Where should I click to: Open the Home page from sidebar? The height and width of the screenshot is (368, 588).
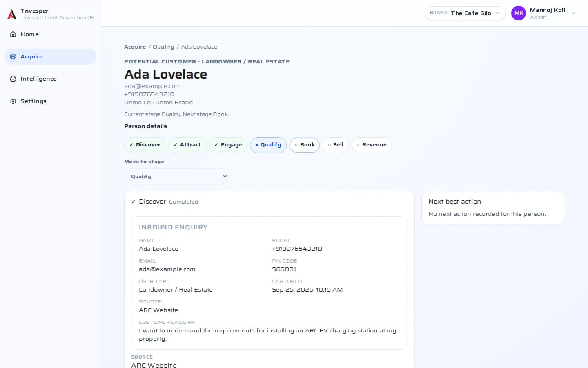50,34
